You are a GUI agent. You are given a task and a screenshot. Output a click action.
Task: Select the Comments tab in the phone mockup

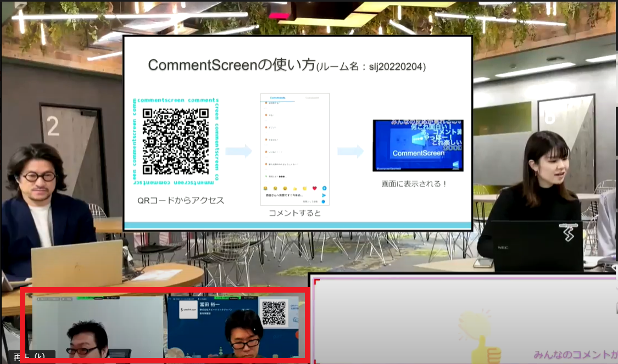click(x=277, y=98)
